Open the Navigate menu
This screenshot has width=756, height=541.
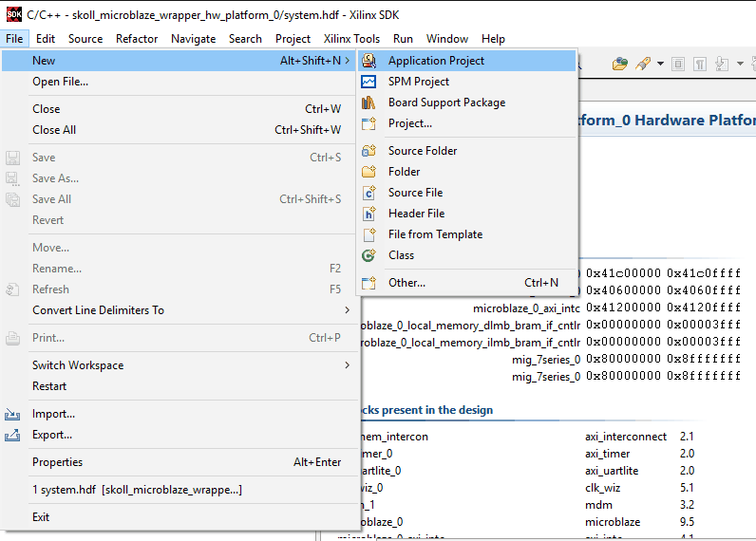pos(193,39)
